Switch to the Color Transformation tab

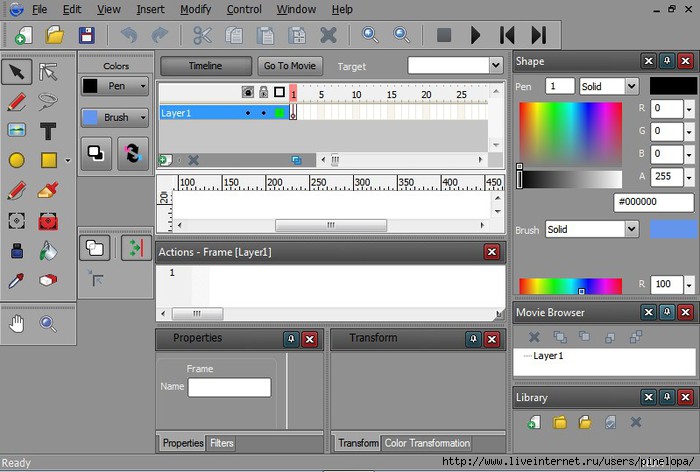[x=427, y=443]
